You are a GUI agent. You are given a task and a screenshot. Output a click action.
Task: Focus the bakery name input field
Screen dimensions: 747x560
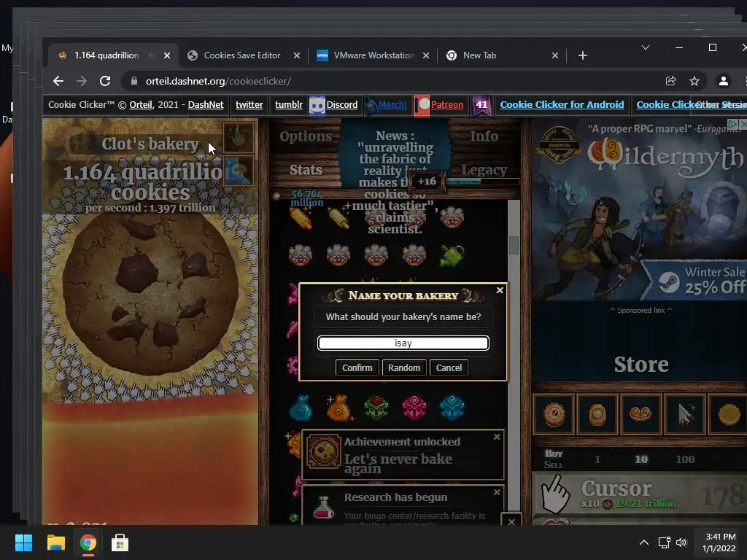403,343
